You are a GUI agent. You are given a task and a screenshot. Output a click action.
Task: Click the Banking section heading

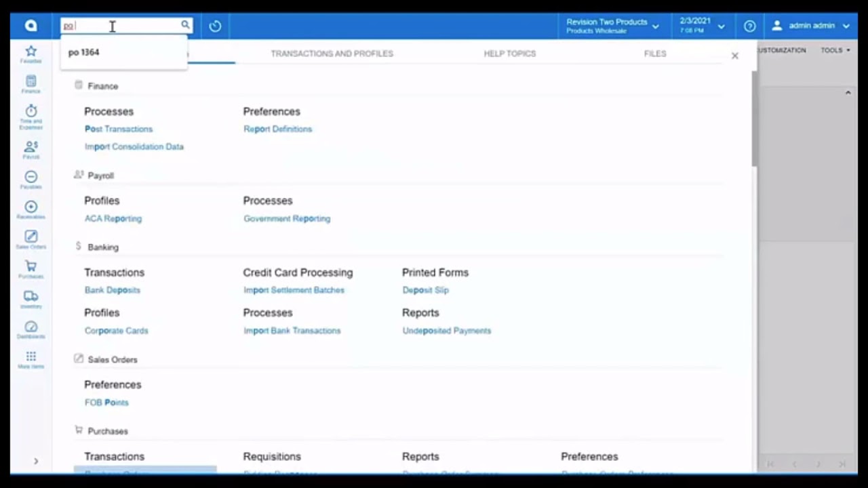pos(102,247)
